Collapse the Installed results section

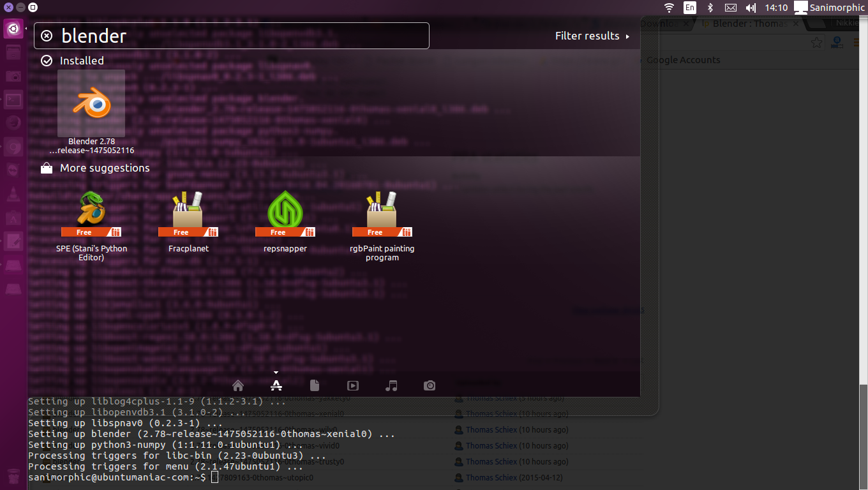72,61
